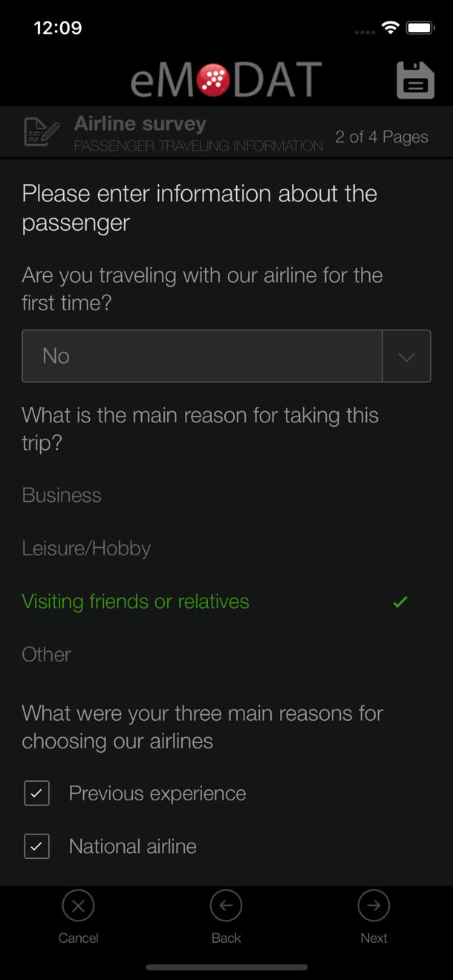Tap the eMODAT dice logo
The width and height of the screenshot is (453, 980).
(214, 80)
